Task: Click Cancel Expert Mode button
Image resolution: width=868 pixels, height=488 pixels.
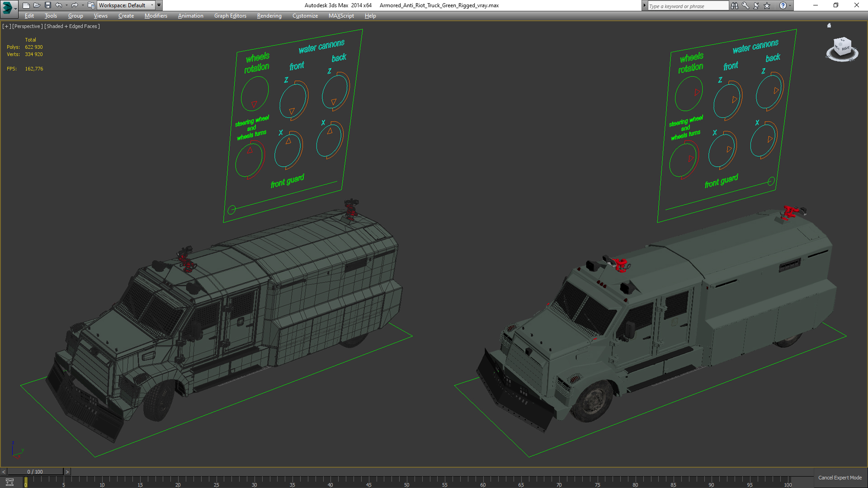Action: pyautogui.click(x=840, y=478)
